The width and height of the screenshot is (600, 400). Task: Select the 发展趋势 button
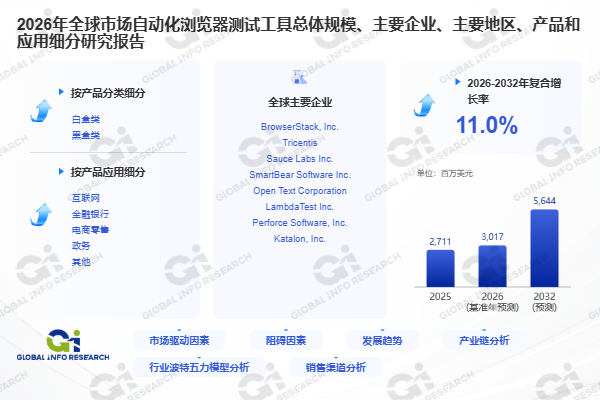click(x=382, y=340)
